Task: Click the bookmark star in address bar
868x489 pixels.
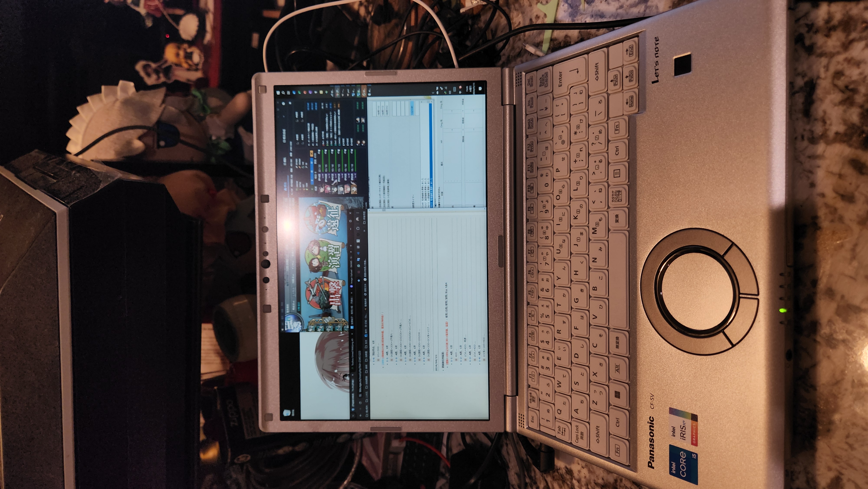Action: [x=359, y=281]
